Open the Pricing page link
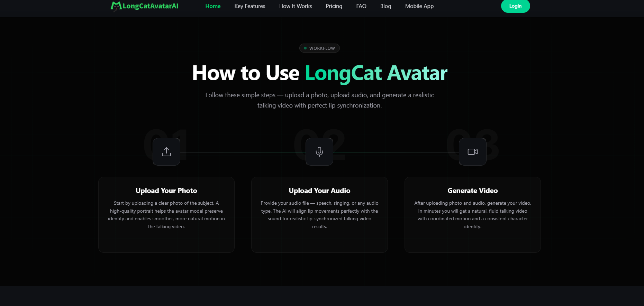The width and height of the screenshot is (644, 306). coord(334,6)
